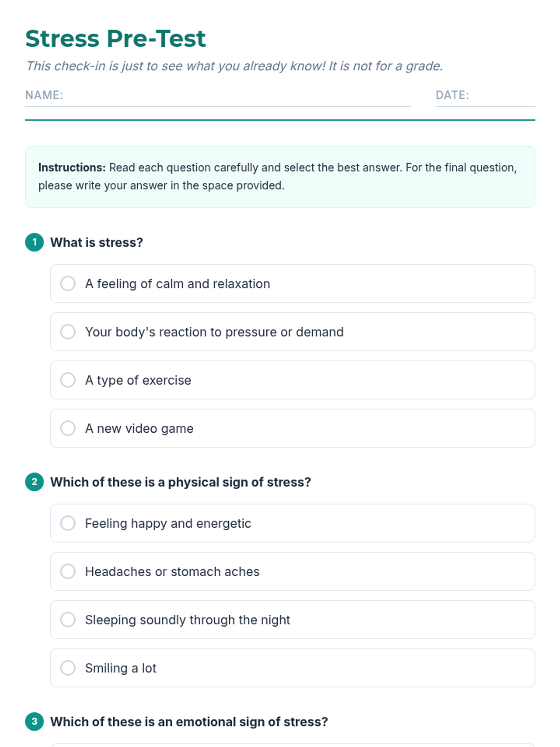Click the 'not for a grade' subtitle
560x747 pixels.
pyautogui.click(x=234, y=66)
